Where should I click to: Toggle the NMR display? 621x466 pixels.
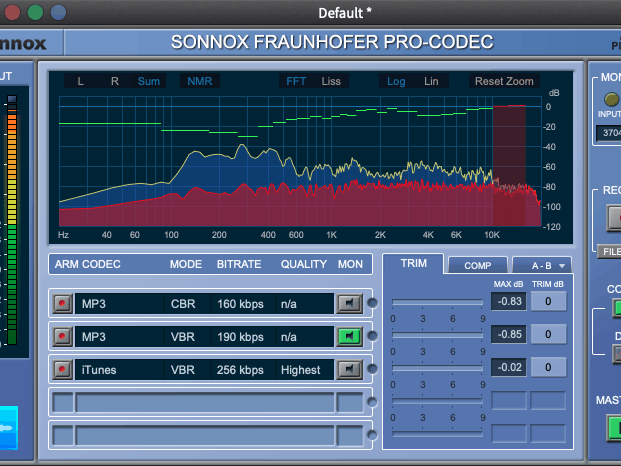200,81
